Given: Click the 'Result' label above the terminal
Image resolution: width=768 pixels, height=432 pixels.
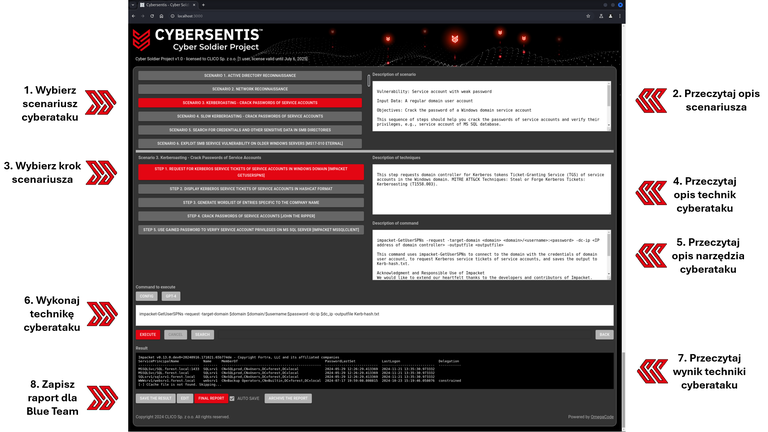Looking at the screenshot, I should (x=142, y=348).
